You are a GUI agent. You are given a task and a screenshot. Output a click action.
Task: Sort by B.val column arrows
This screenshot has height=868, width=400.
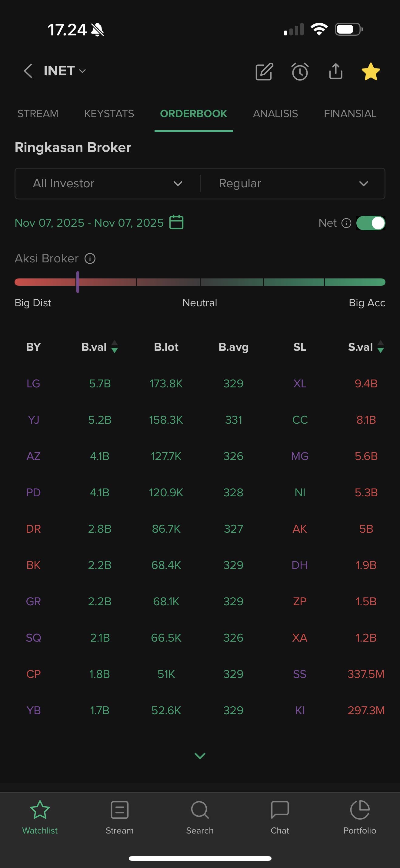click(114, 347)
